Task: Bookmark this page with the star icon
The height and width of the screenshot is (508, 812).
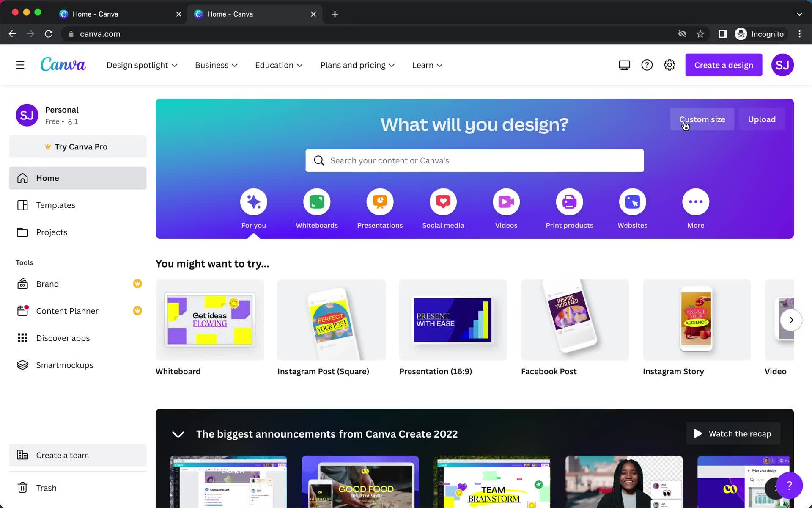Action: 700,34
